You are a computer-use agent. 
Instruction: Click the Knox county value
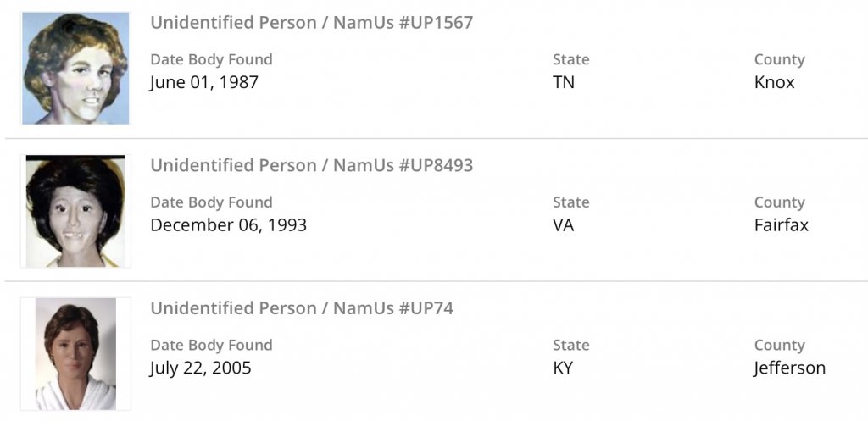[774, 83]
